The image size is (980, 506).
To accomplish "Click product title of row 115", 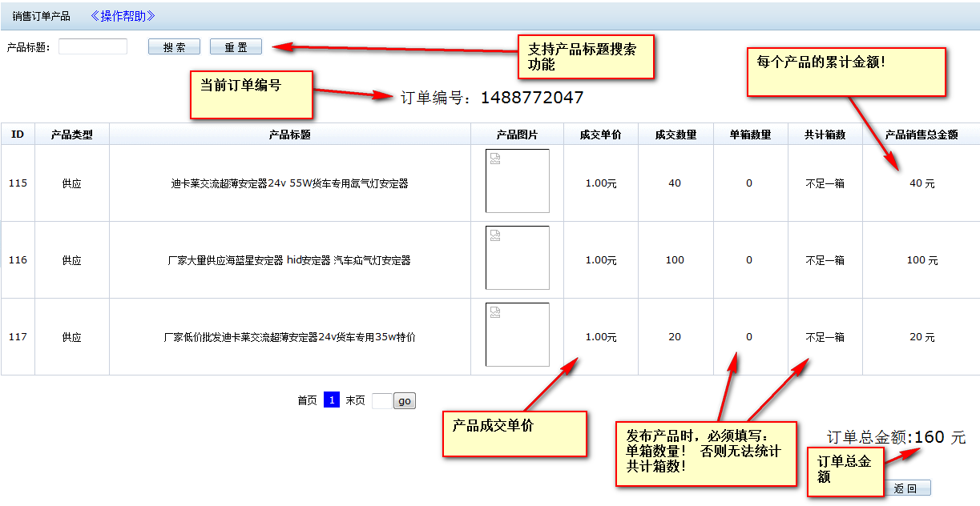I will [x=289, y=183].
